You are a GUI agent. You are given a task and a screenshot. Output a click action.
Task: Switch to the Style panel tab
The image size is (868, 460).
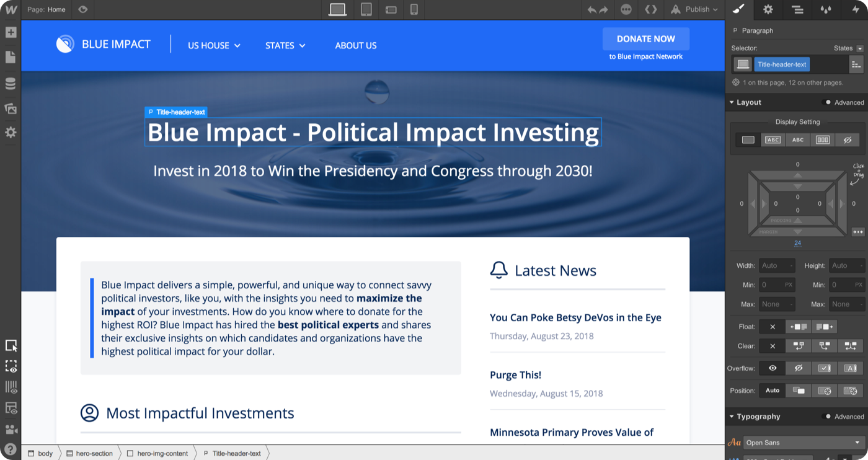click(738, 9)
